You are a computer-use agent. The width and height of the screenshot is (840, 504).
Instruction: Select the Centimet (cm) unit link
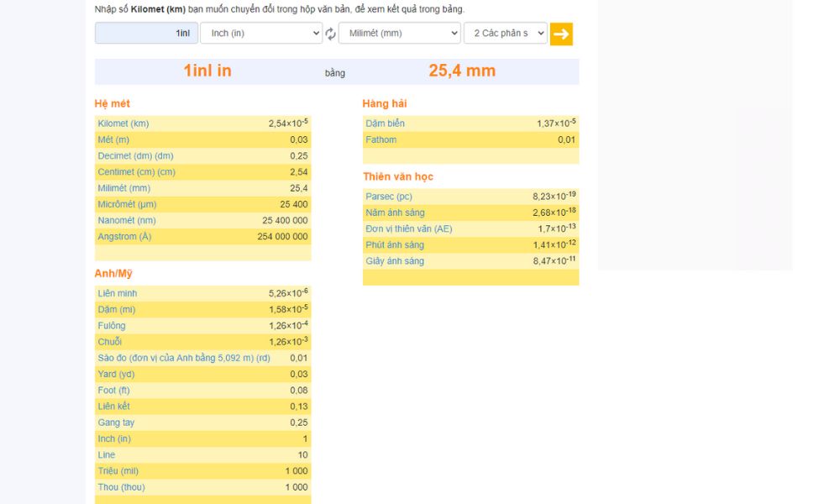(x=136, y=172)
